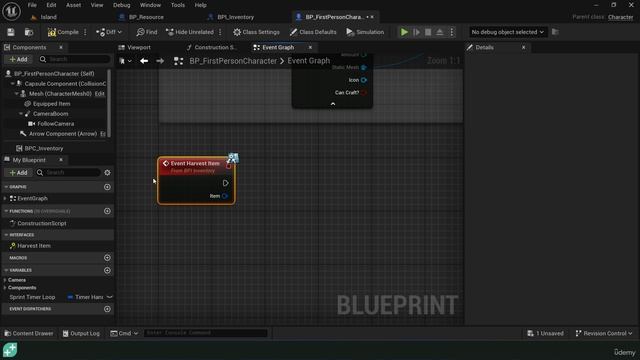Open My Blueprint settings gear

pos(107,173)
